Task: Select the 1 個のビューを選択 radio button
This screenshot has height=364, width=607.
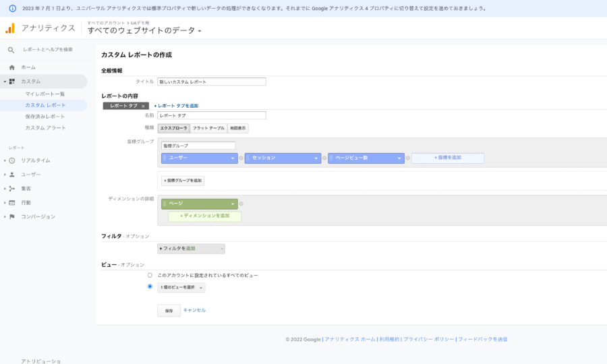Action: (150, 286)
